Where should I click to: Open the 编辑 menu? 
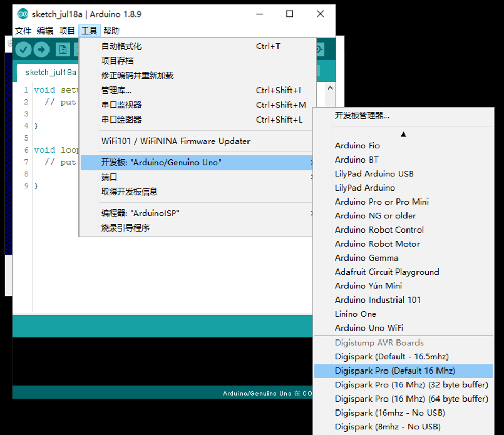(x=45, y=31)
